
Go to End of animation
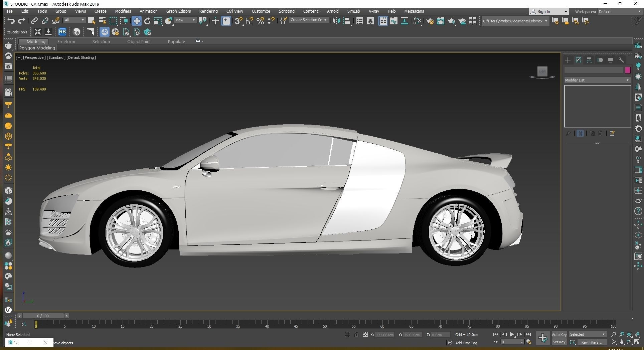(528, 334)
